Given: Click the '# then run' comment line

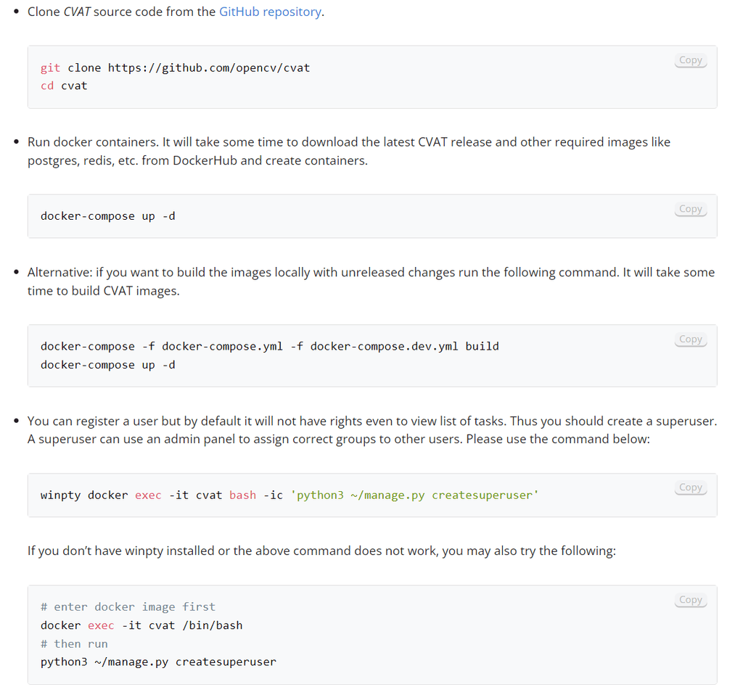Looking at the screenshot, I should click(x=75, y=644).
